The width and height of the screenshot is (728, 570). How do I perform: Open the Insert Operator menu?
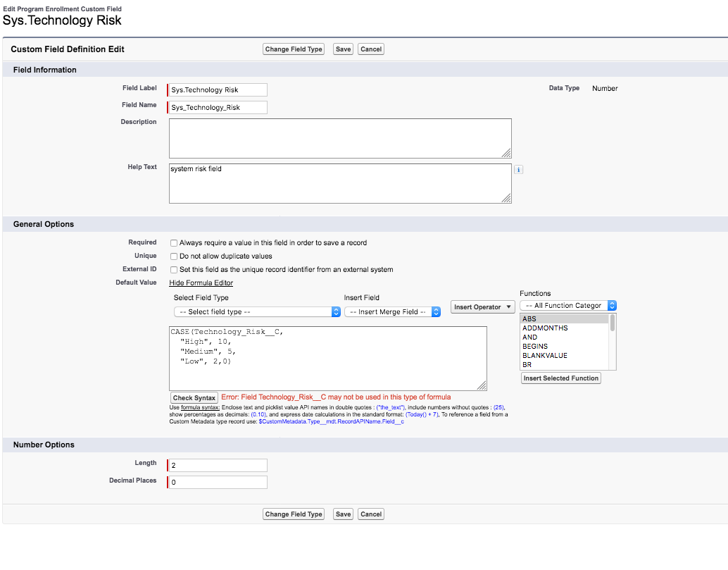point(482,307)
